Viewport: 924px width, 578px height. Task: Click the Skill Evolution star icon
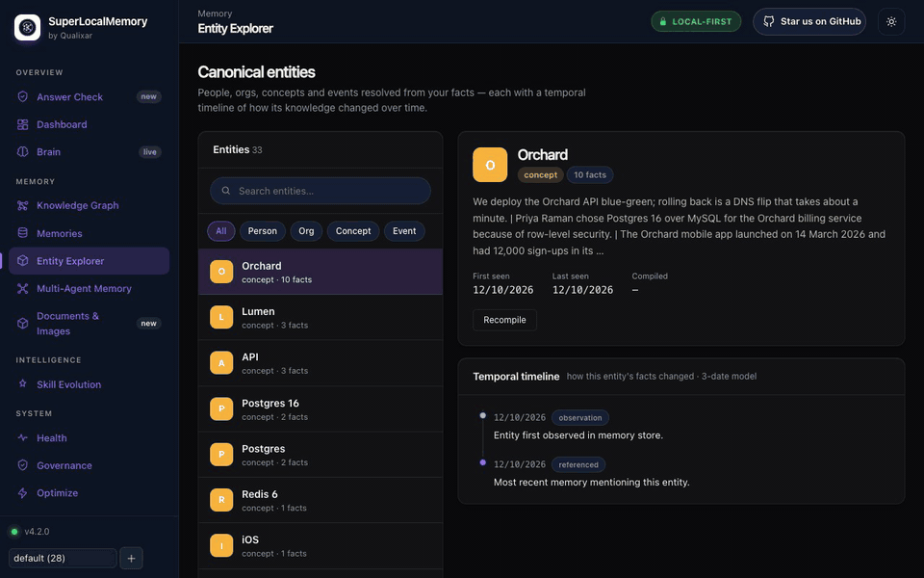coord(22,384)
